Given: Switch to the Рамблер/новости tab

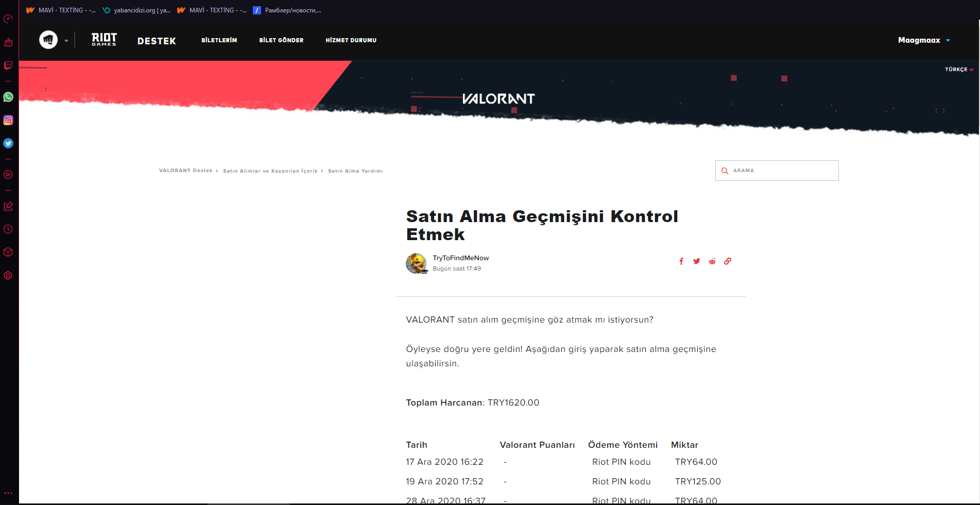Looking at the screenshot, I should [287, 10].
